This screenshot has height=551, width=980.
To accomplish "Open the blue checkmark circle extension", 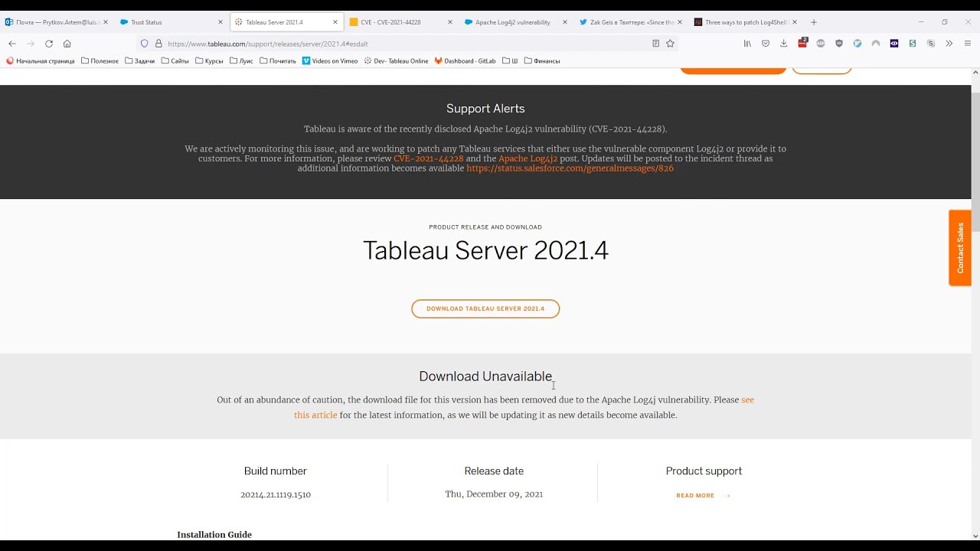I will coord(857,44).
